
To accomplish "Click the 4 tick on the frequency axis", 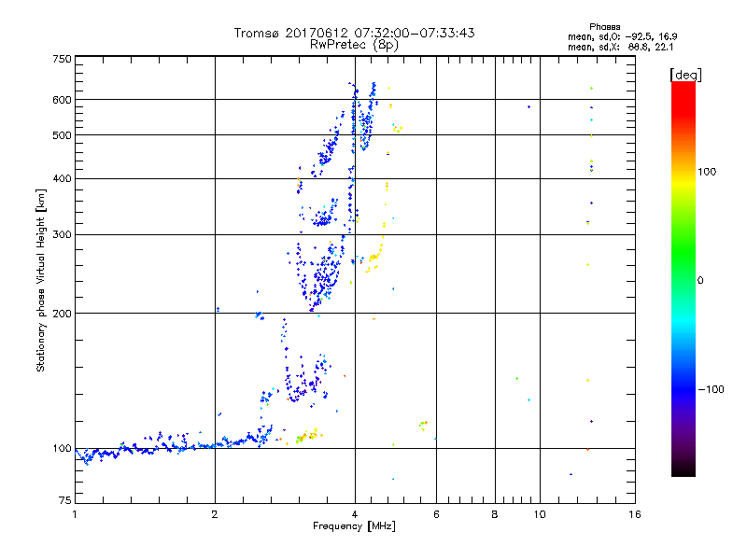I will 354,515.
